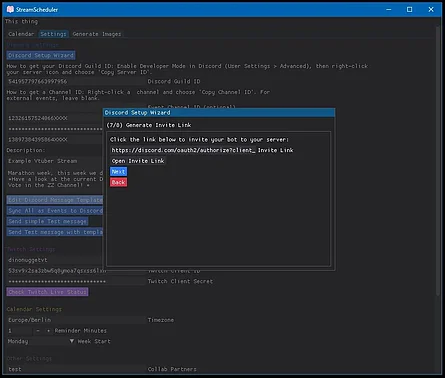Image resolution: width=445 pixels, height=378 pixels.
Task: Go Back in the Discord Setup Wizard
Action: [118, 182]
